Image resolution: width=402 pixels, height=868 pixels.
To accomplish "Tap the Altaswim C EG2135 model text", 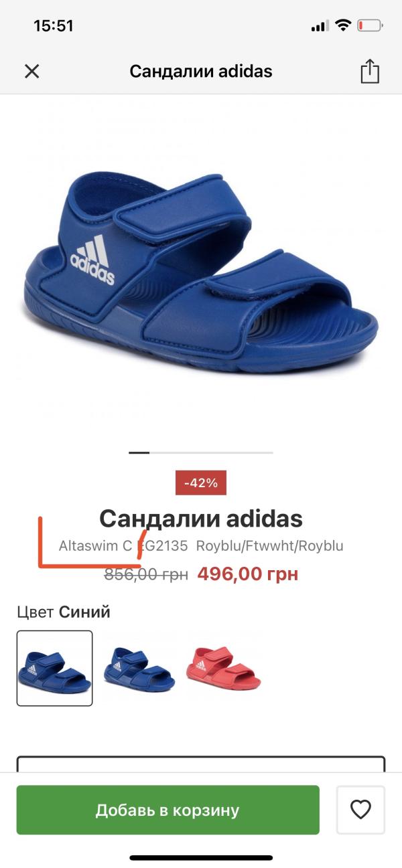I will coord(123,546).
